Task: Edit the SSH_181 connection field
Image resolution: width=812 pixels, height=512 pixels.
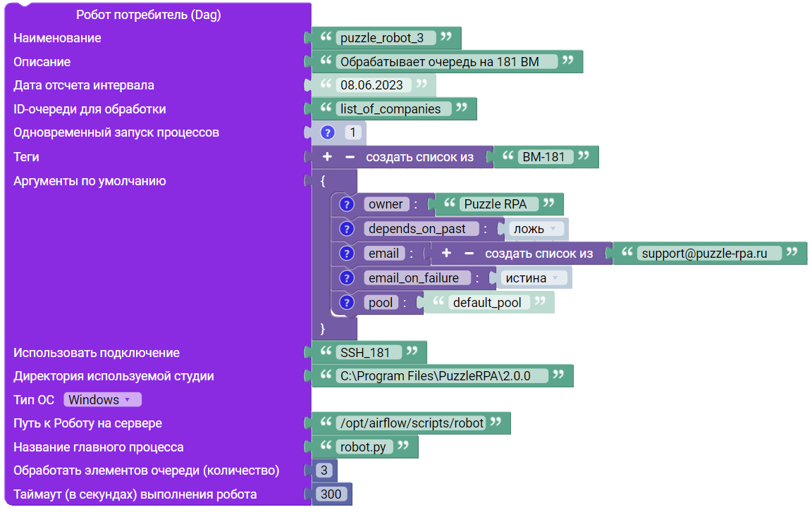Action: click(x=369, y=352)
